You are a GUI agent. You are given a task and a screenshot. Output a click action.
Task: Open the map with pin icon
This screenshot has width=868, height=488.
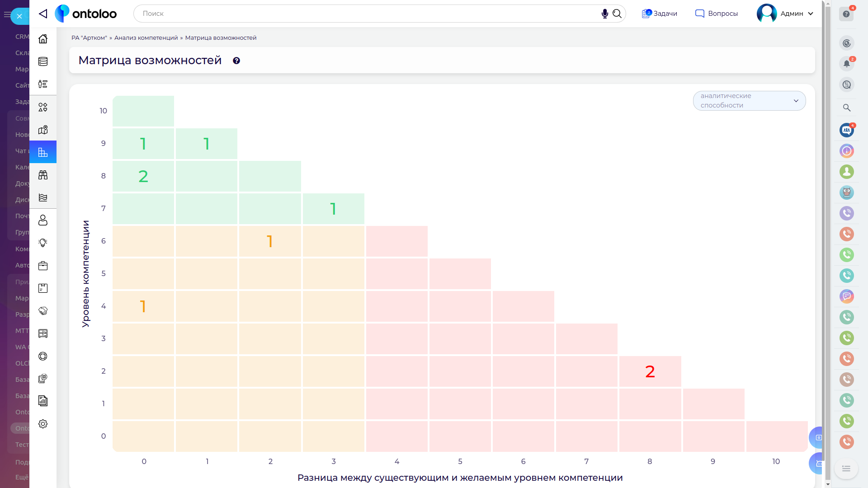(x=43, y=130)
